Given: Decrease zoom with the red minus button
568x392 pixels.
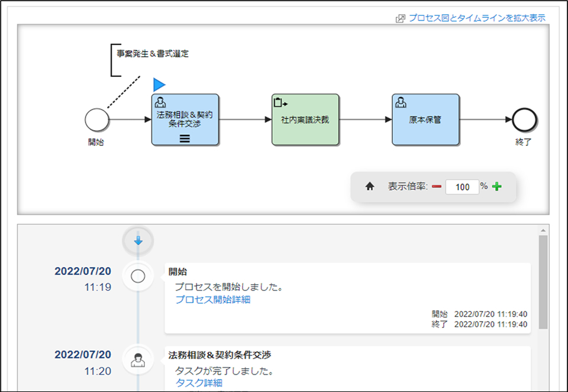Looking at the screenshot, I should [x=437, y=186].
